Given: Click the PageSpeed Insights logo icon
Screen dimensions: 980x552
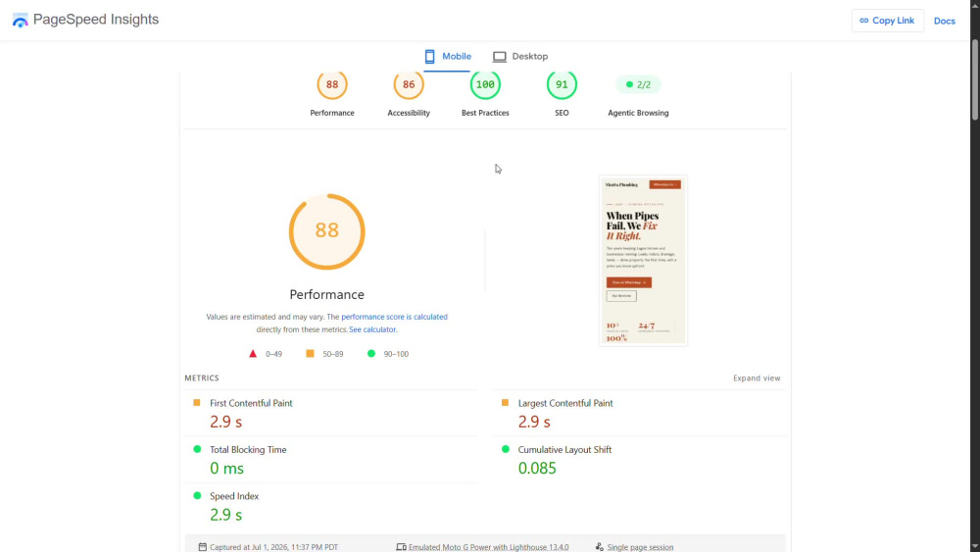Looking at the screenshot, I should point(20,20).
